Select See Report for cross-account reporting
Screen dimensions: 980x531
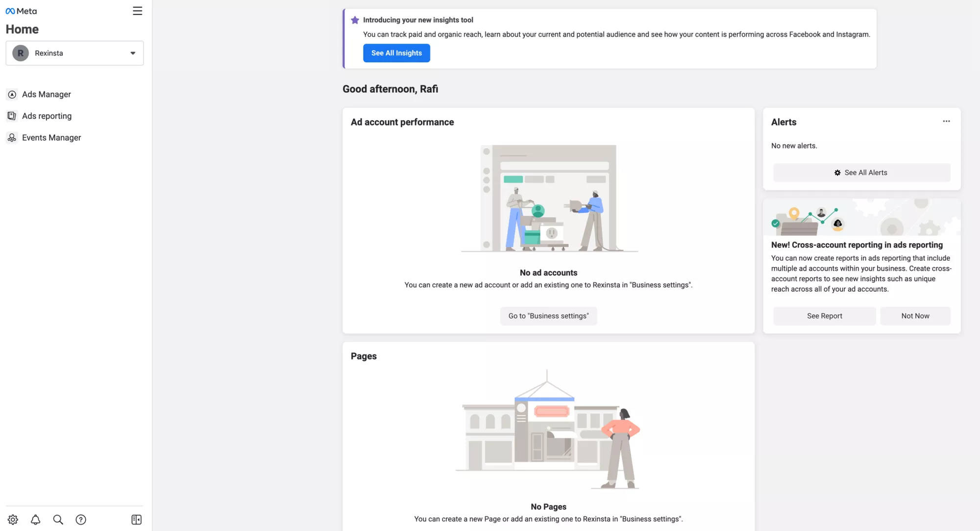coord(825,316)
